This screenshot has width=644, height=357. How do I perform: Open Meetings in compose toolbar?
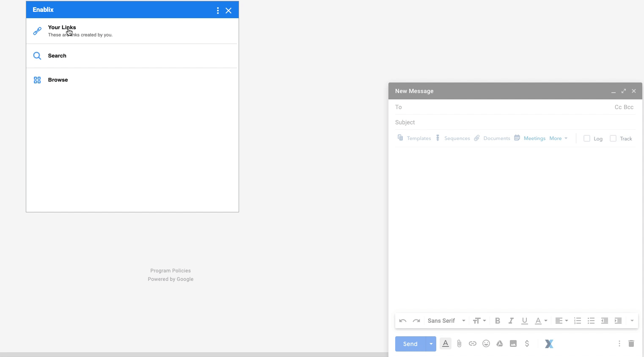pos(530,138)
